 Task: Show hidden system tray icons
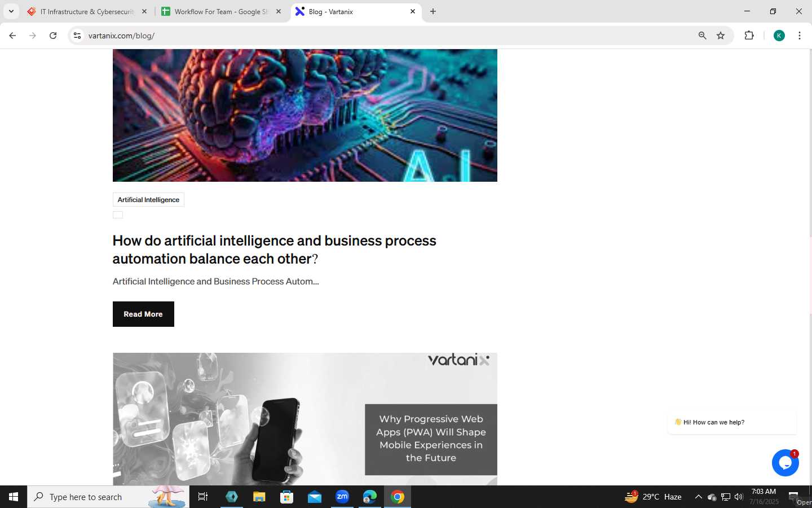[698, 497]
